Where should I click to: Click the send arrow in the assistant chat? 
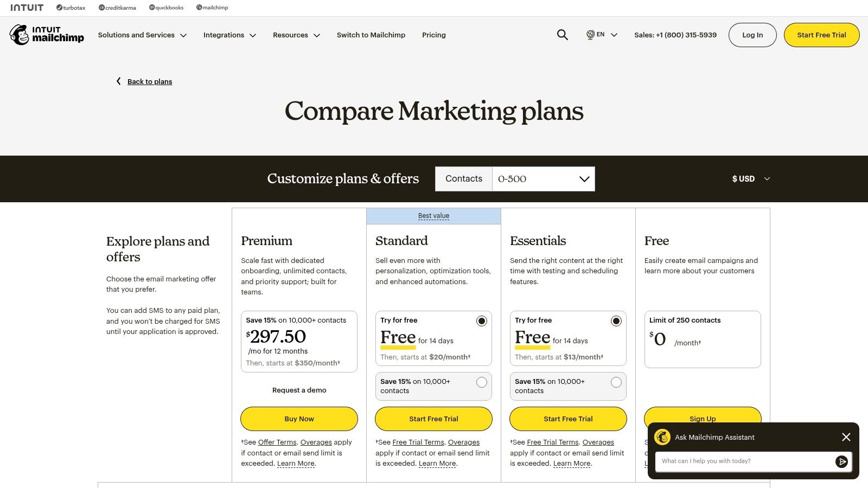(x=842, y=461)
